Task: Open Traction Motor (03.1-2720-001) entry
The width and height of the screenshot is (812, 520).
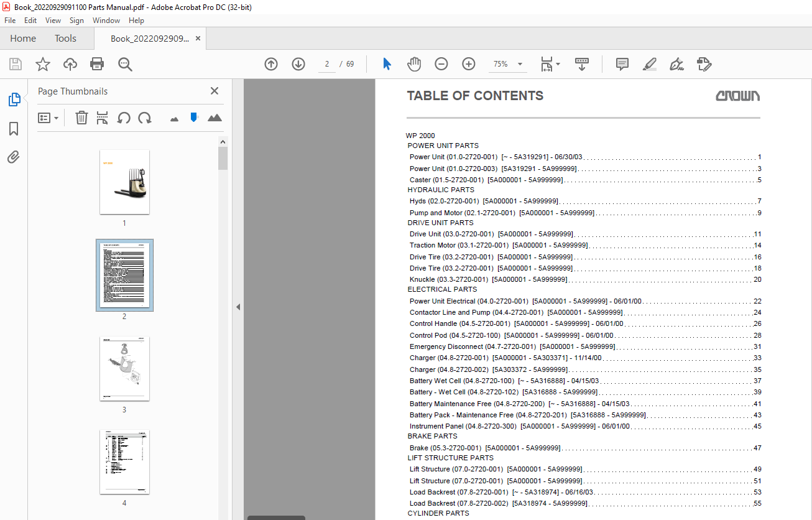Action: point(585,246)
